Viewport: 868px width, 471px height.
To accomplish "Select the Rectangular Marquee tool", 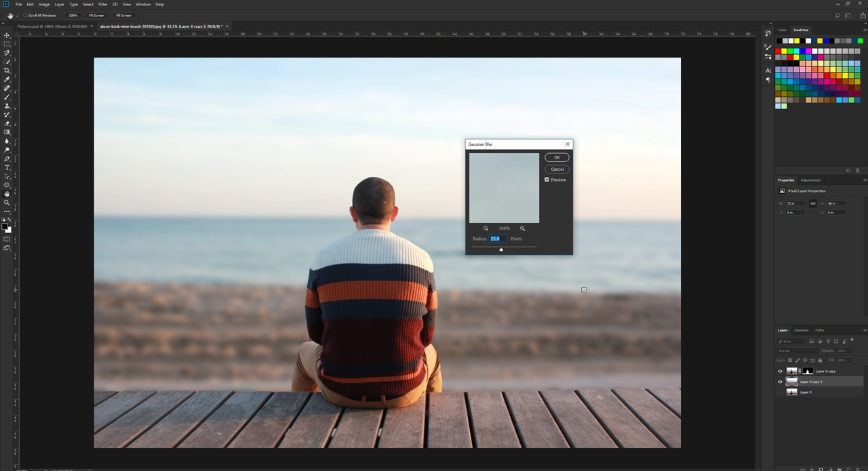I will [7, 44].
